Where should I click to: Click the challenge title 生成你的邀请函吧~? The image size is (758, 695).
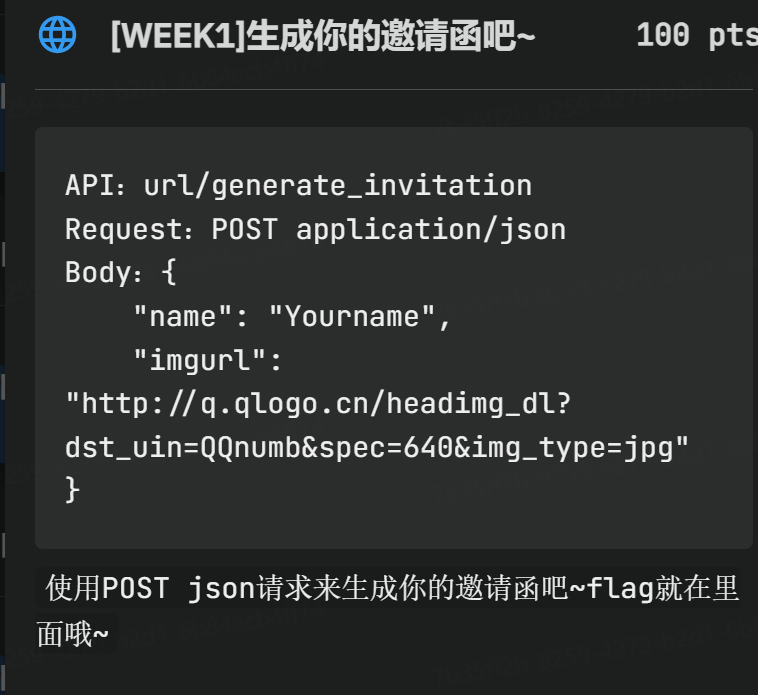[x=390, y=36]
